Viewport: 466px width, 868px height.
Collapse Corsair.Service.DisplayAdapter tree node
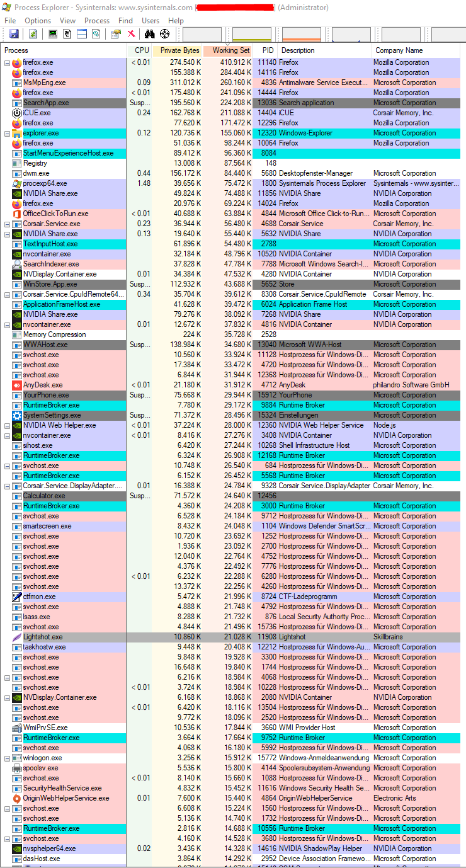8,486
